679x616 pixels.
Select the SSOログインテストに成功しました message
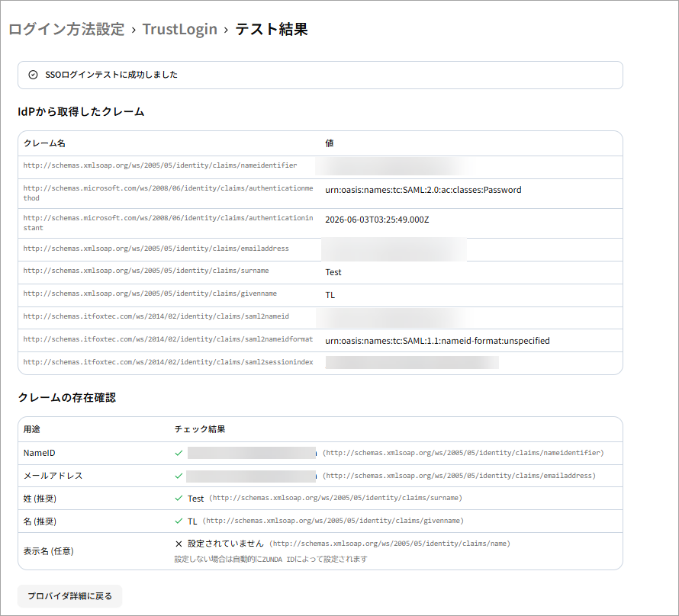(111, 75)
